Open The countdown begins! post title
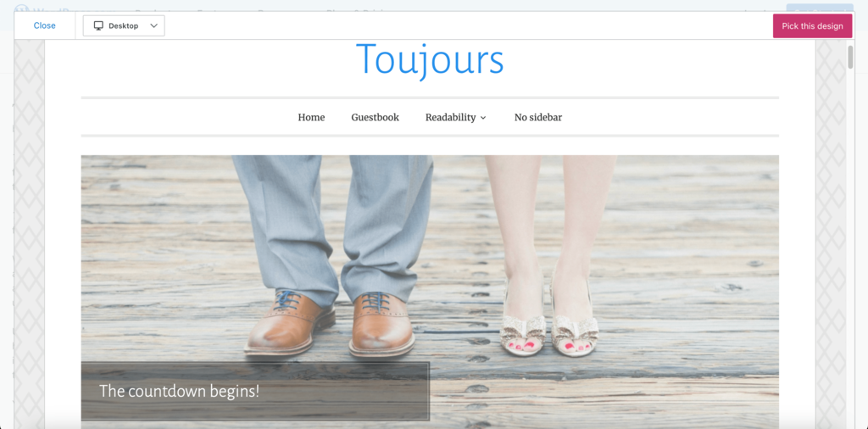 click(x=179, y=391)
